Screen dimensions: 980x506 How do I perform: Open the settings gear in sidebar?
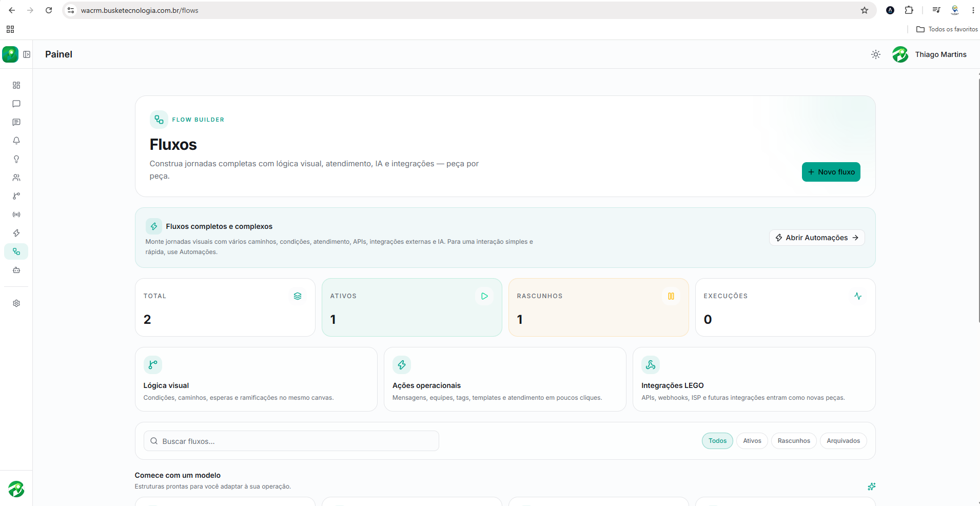16,303
